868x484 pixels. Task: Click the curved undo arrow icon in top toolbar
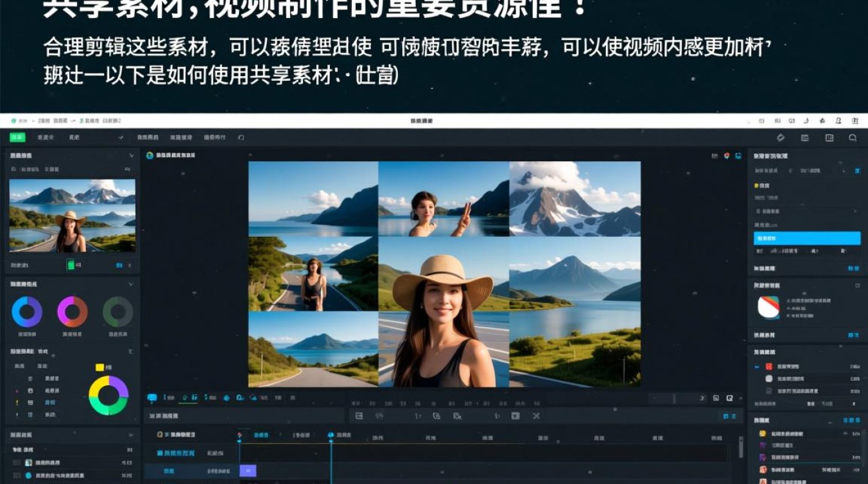(241, 137)
